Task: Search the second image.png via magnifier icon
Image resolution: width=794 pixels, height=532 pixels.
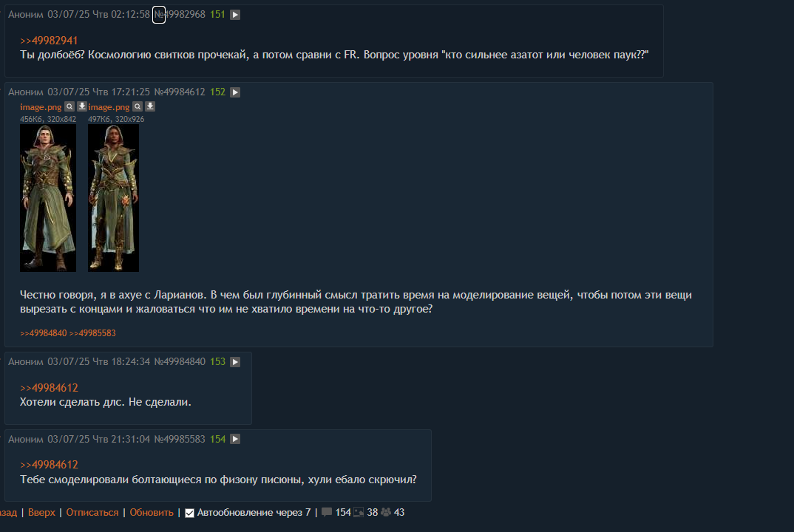Action: click(138, 106)
